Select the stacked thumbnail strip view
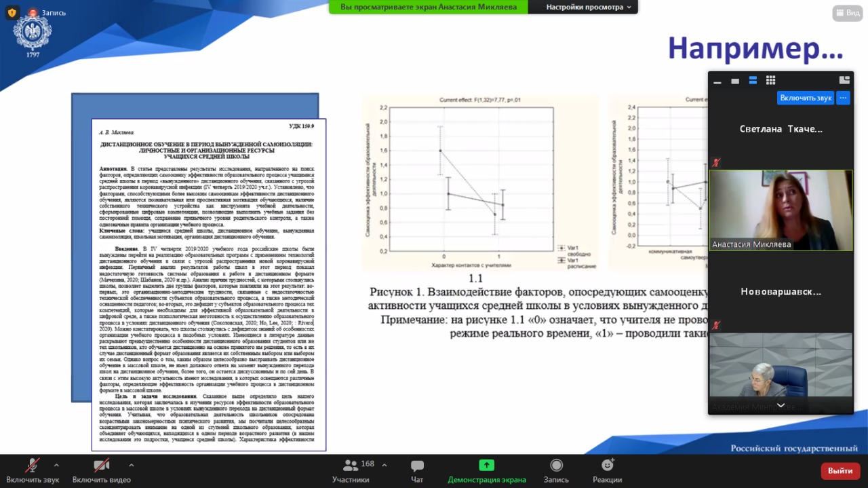The width and height of the screenshot is (868, 488). [x=753, y=81]
